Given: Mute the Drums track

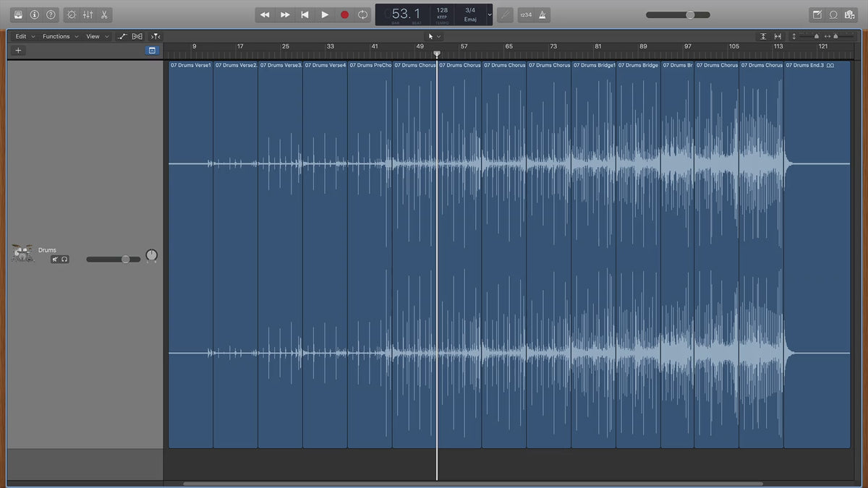Looking at the screenshot, I should [55, 259].
